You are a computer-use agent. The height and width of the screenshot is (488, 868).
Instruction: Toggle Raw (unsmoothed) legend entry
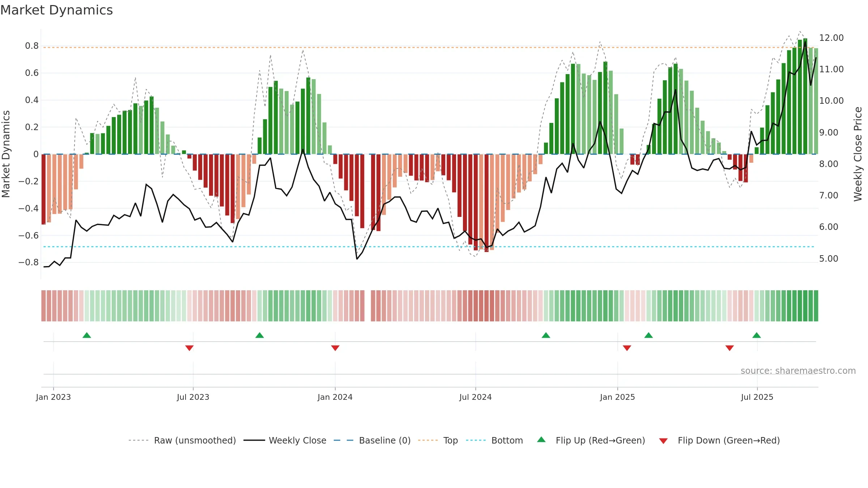click(x=182, y=440)
